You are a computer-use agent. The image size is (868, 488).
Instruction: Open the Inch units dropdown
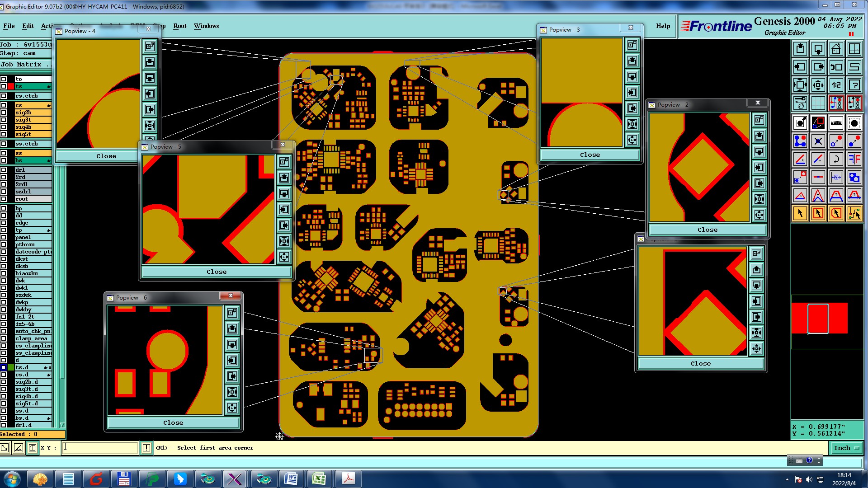coord(846,448)
